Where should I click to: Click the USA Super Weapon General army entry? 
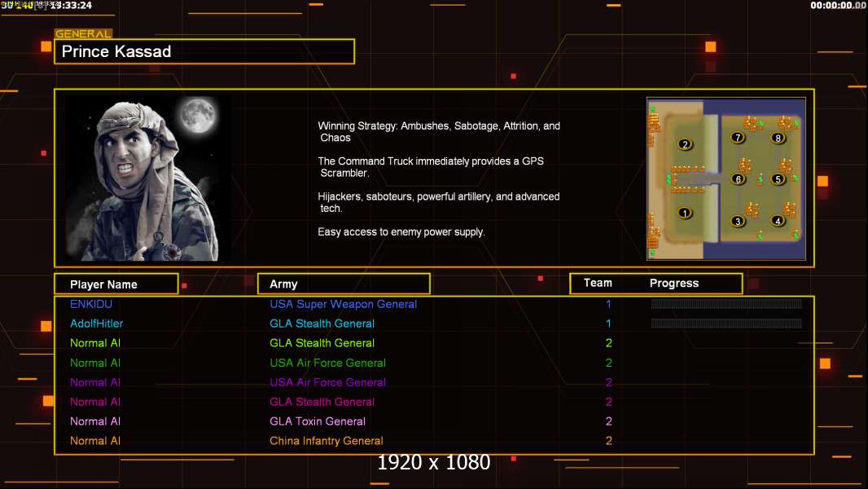tap(344, 304)
